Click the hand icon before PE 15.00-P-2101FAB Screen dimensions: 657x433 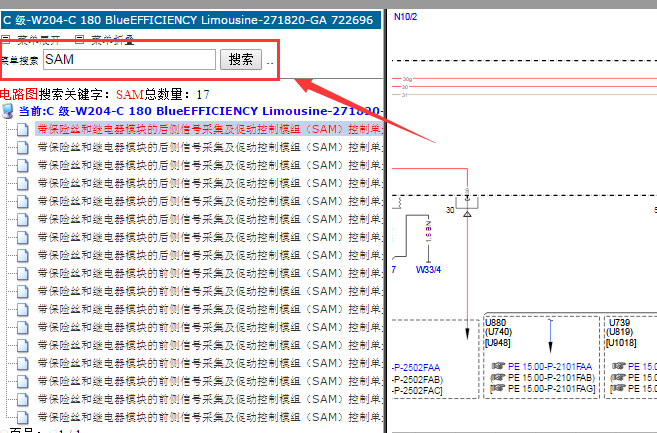[498, 378]
